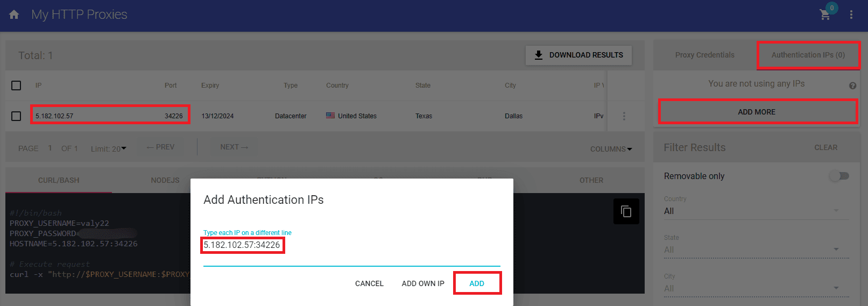Image resolution: width=868 pixels, height=306 pixels.
Task: Cancel the Add Authentication IPs dialog
Action: pyautogui.click(x=369, y=283)
